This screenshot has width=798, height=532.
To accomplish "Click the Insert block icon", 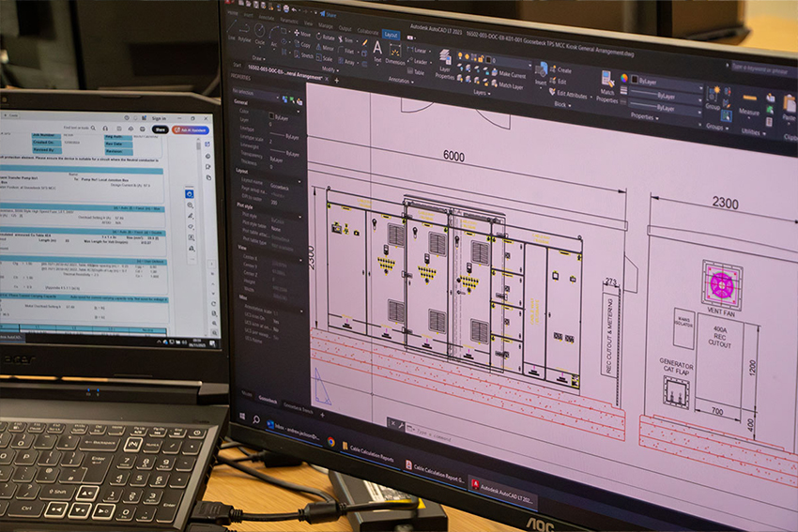I will [x=541, y=73].
